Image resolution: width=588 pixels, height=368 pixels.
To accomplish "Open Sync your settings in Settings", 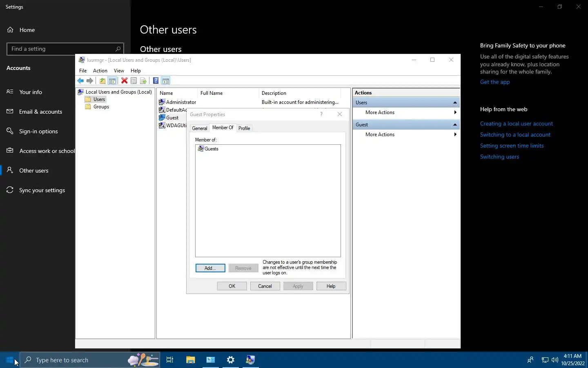I will tap(42, 190).
